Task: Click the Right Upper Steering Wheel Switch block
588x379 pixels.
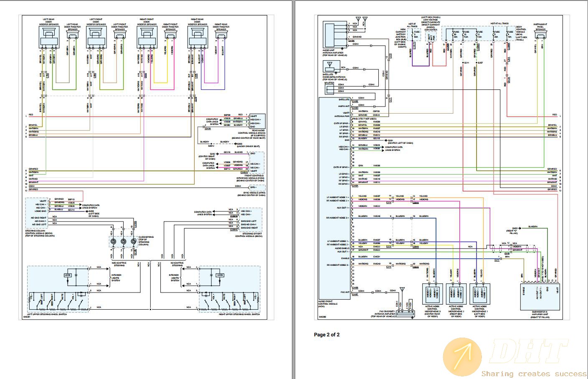Action: click(230, 289)
